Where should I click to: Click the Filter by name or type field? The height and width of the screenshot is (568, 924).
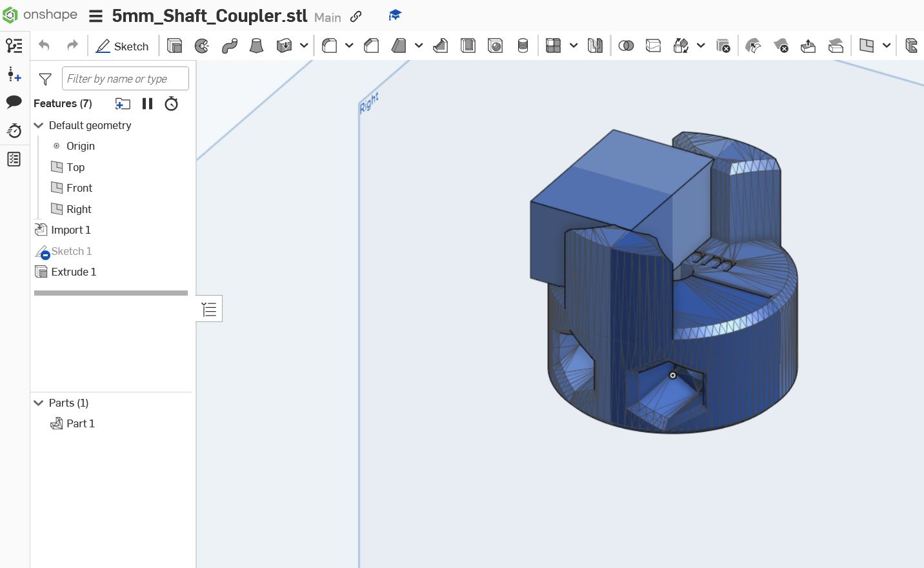125,78
